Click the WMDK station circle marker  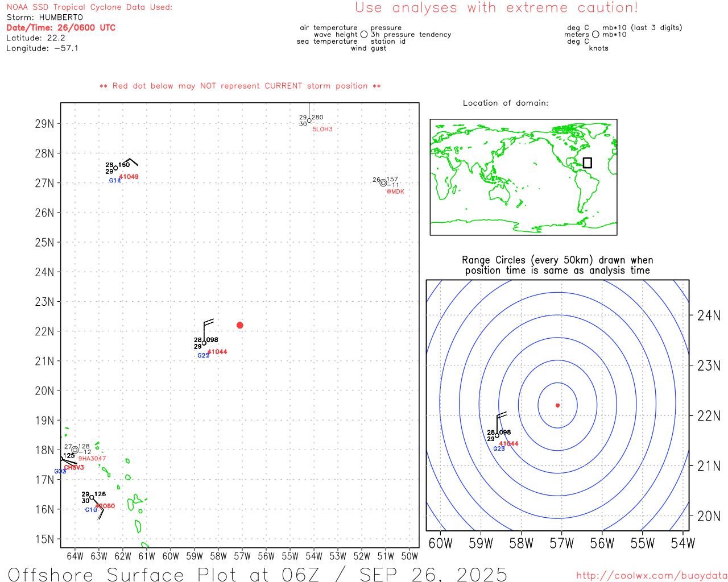[x=383, y=183]
